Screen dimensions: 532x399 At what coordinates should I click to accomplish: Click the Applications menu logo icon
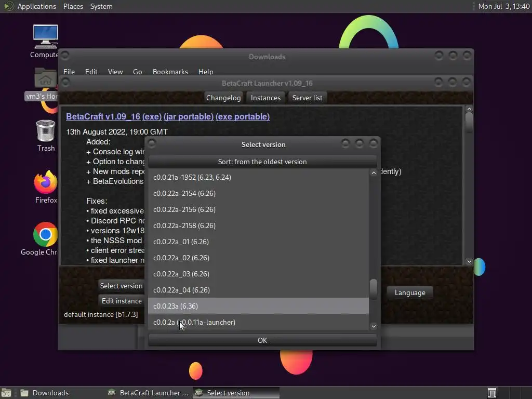pos(8,6)
